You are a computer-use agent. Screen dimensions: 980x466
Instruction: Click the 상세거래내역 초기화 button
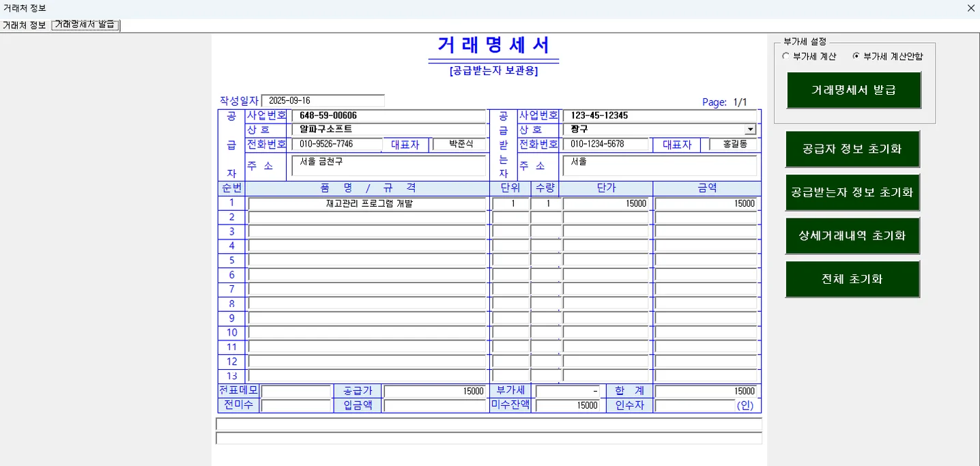(852, 236)
